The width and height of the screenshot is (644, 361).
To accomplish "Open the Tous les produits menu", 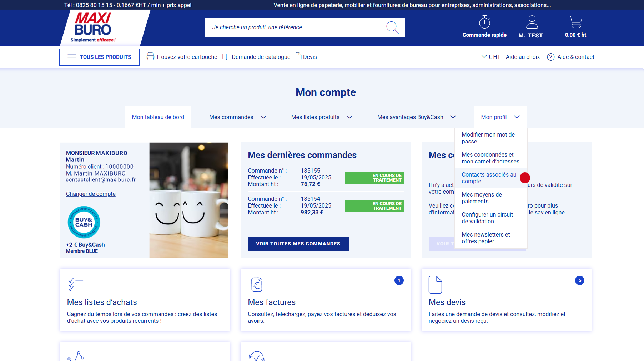I will point(99,57).
